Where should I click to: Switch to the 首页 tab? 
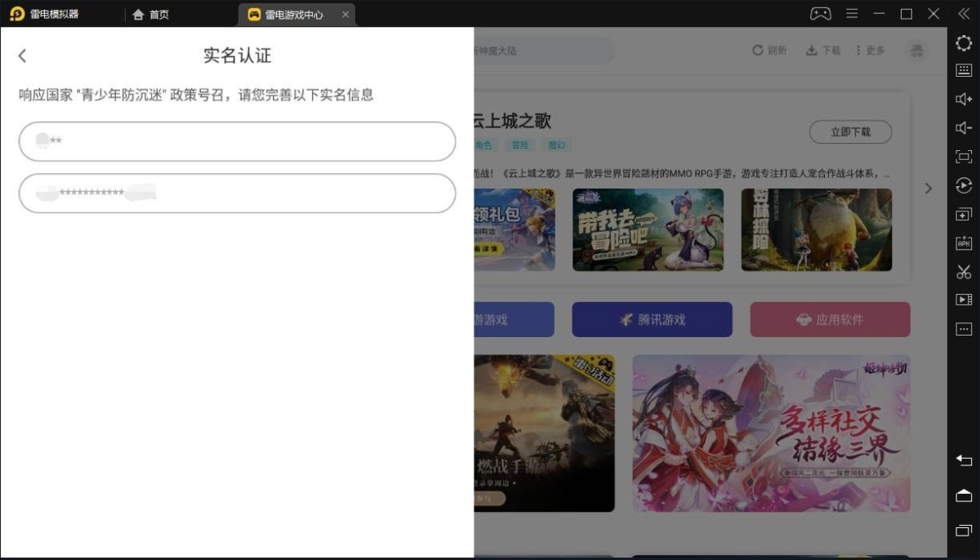(151, 15)
